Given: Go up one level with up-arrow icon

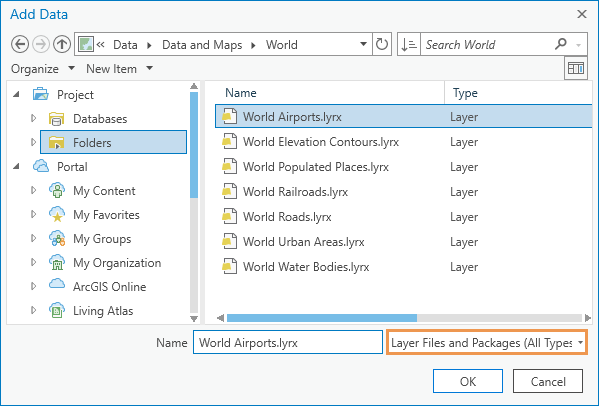Looking at the screenshot, I should pos(62,44).
